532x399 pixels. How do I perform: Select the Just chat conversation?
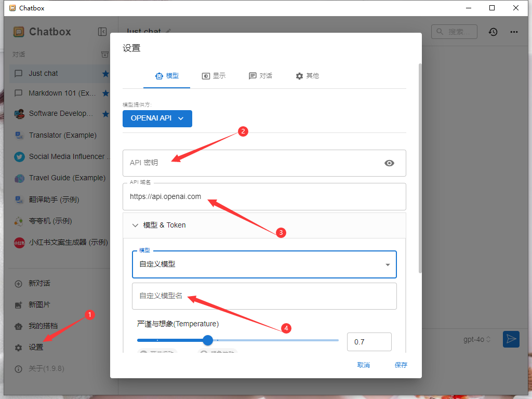[x=59, y=74]
